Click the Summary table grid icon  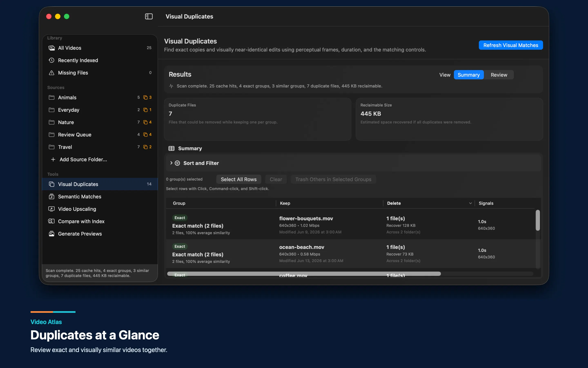(171, 148)
